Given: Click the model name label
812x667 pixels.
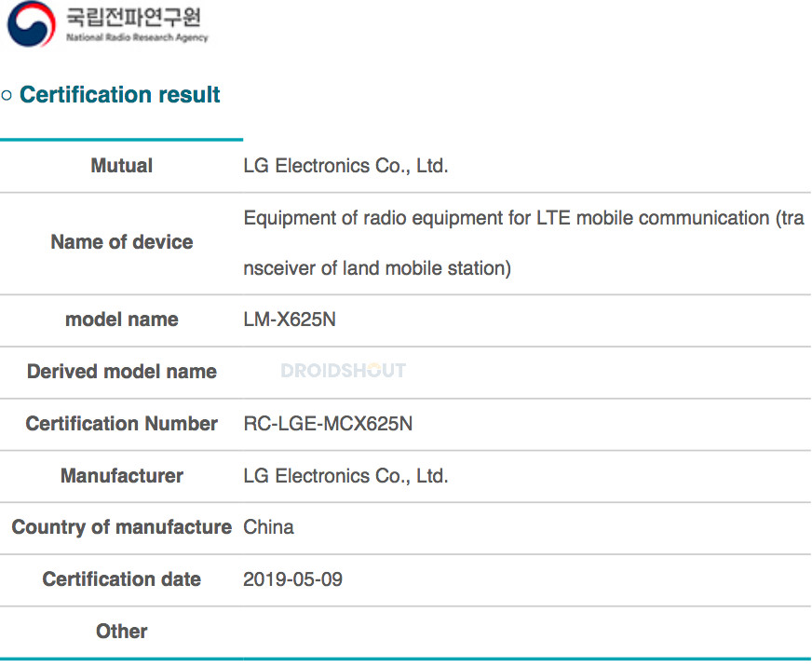Looking at the screenshot, I should [122, 320].
